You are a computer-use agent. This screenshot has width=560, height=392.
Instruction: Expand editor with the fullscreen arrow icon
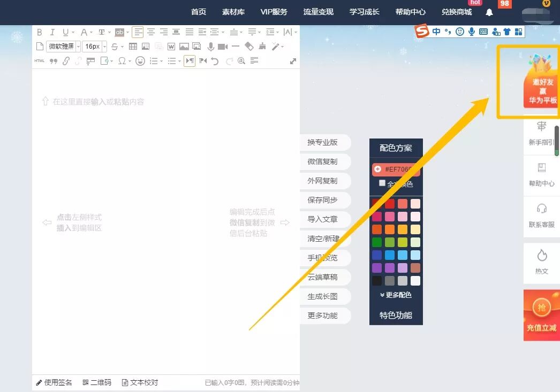(293, 61)
